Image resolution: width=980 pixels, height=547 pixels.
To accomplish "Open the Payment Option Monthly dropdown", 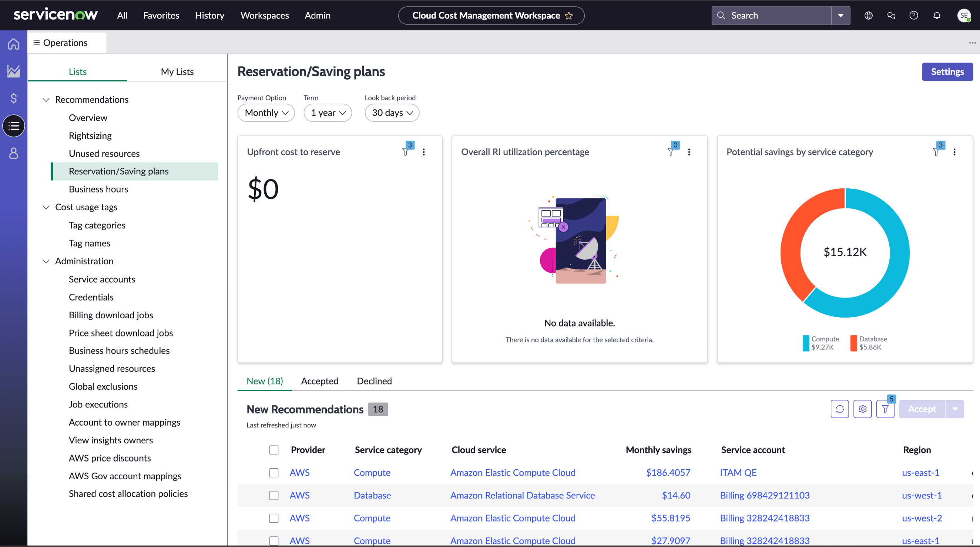I will (x=266, y=113).
